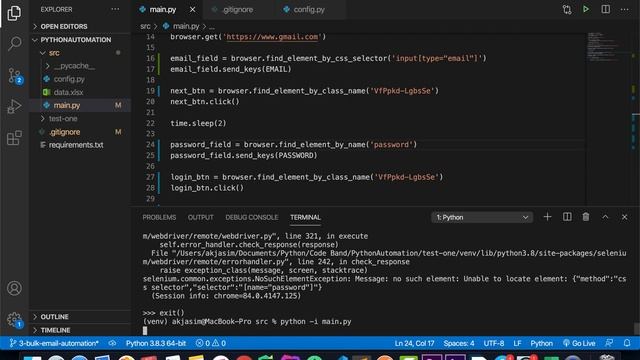Viewport: 640px width, 360px height.
Task: Change file encoding UTF-8
Action: click(x=494, y=343)
